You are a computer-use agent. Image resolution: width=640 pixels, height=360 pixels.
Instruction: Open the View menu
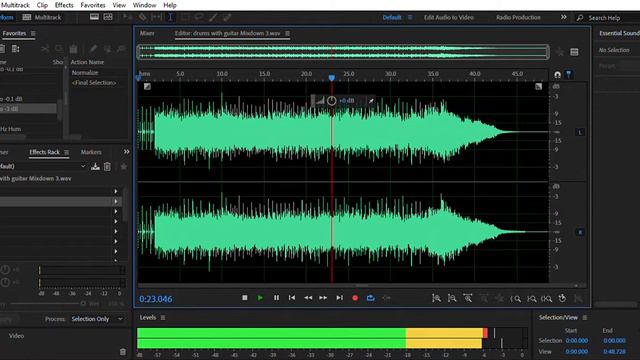pyautogui.click(x=119, y=5)
